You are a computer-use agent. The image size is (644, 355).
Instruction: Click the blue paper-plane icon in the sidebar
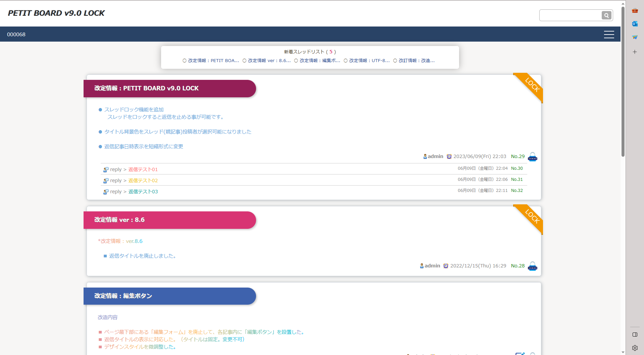pos(635,37)
